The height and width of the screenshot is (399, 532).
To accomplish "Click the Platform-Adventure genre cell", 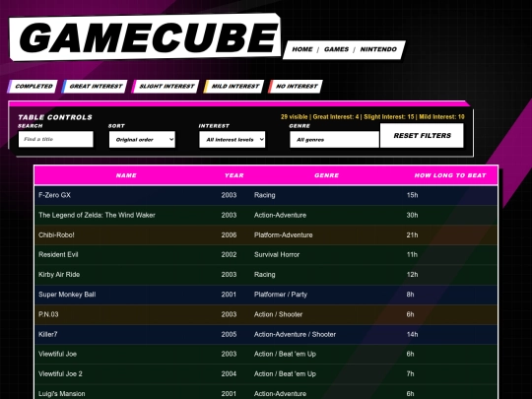I will 284,234.
